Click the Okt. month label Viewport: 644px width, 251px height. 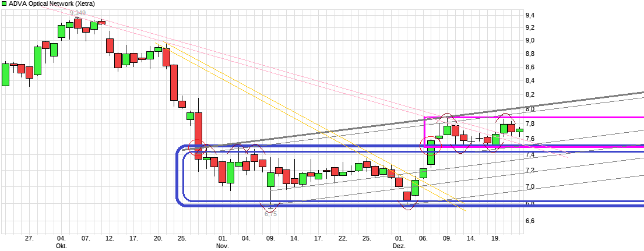[61, 246]
